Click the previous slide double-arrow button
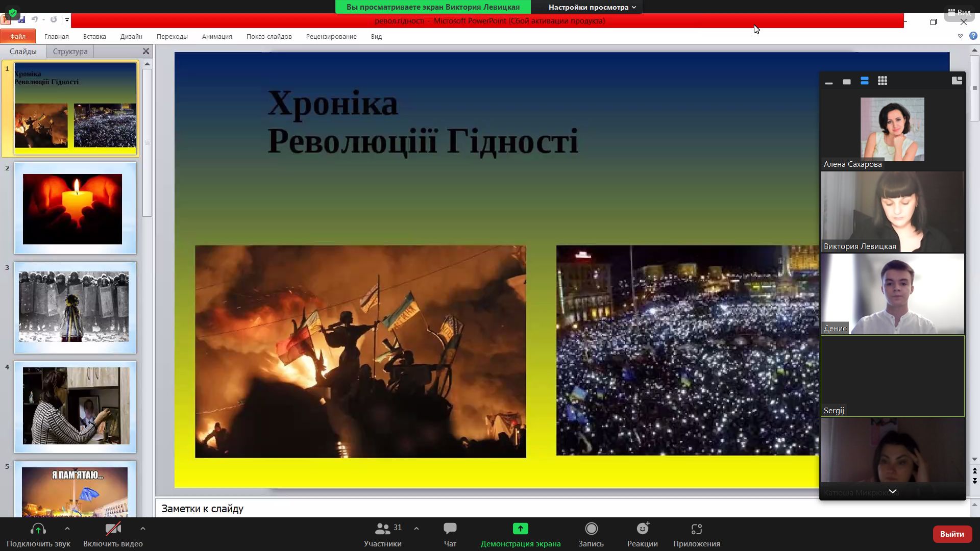Image resolution: width=980 pixels, height=551 pixels. (x=974, y=471)
